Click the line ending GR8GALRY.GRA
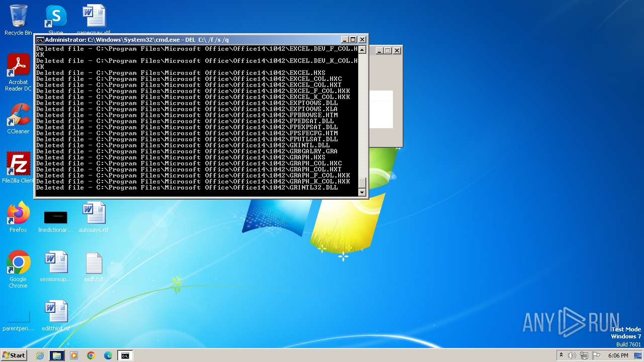 pos(187,151)
